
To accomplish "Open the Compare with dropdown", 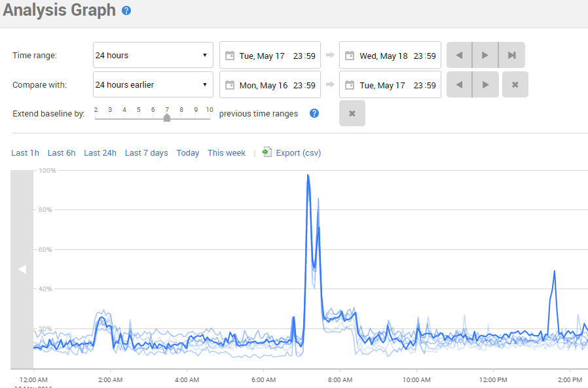I will coord(153,84).
